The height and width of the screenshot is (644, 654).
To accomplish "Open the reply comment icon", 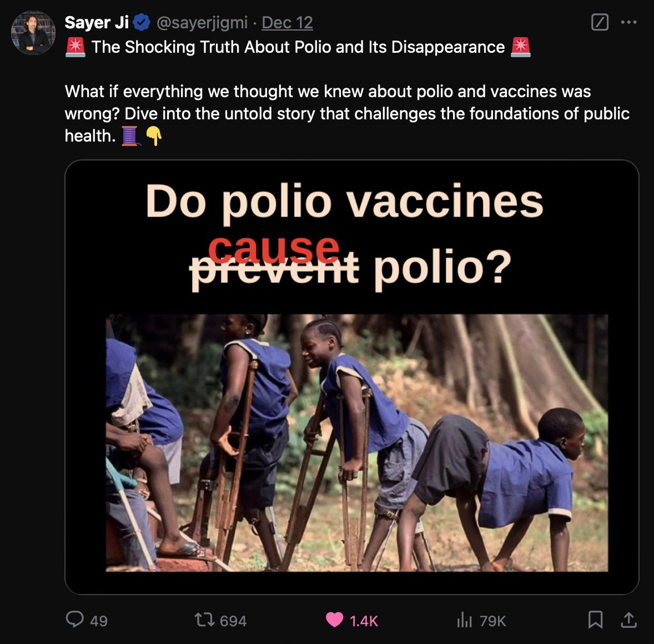I will click(75, 620).
